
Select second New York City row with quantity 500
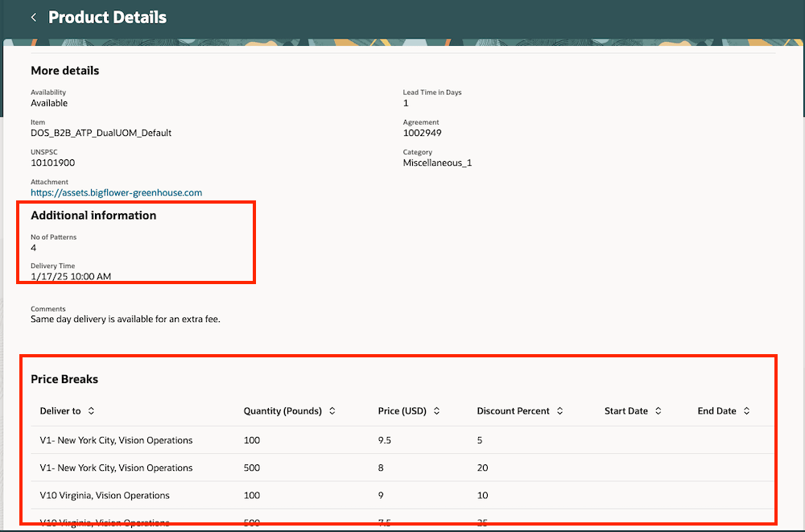click(116, 468)
